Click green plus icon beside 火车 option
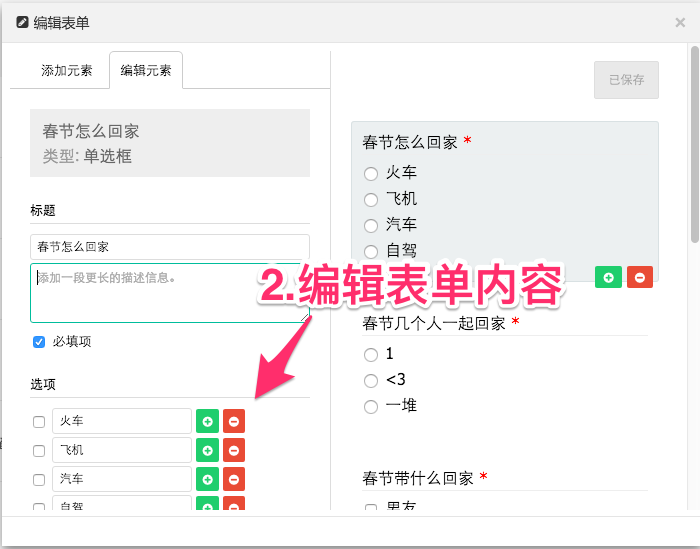This screenshot has width=700, height=549. click(x=207, y=421)
